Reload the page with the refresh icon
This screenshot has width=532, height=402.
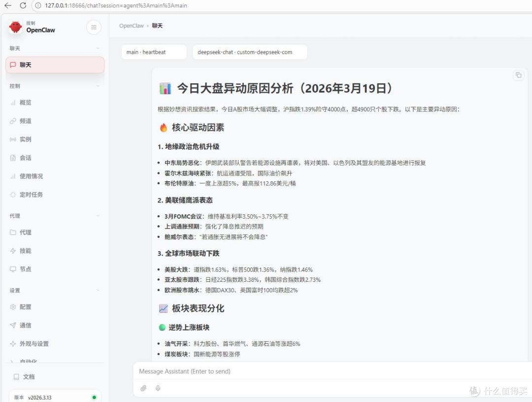(x=23, y=5)
